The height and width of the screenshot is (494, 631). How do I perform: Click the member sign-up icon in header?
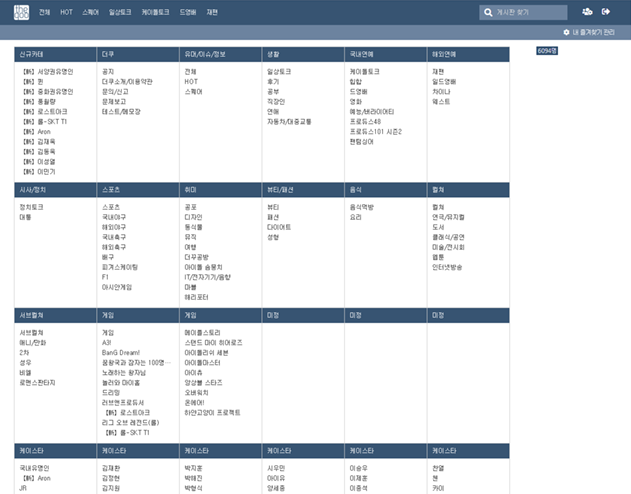pyautogui.click(x=586, y=12)
